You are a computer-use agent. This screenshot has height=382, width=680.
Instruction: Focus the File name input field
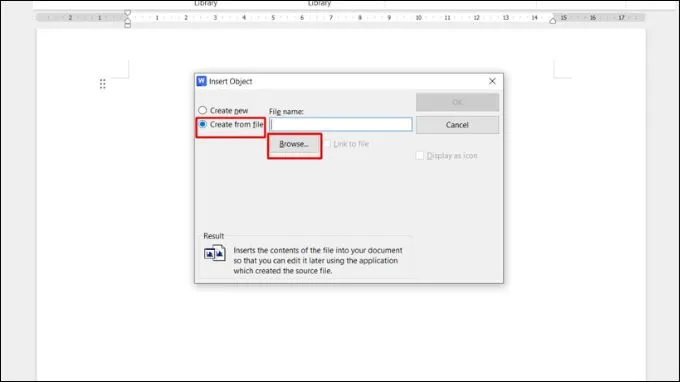[341, 124]
